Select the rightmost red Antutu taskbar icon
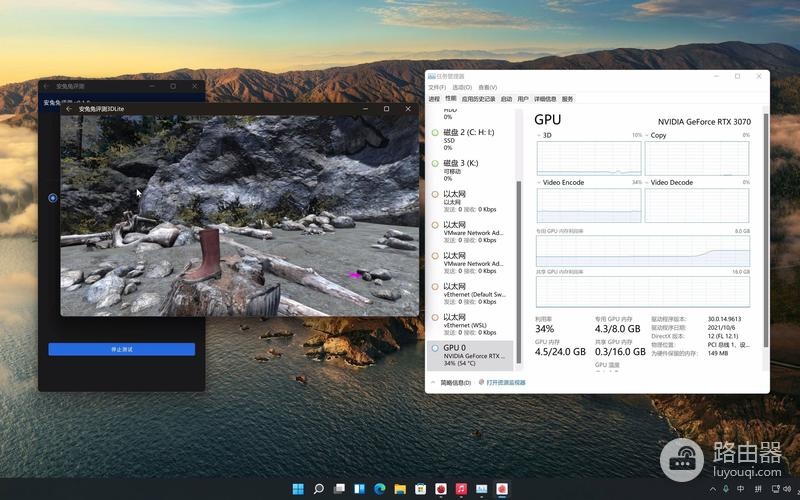The image size is (800, 500). tap(502, 489)
